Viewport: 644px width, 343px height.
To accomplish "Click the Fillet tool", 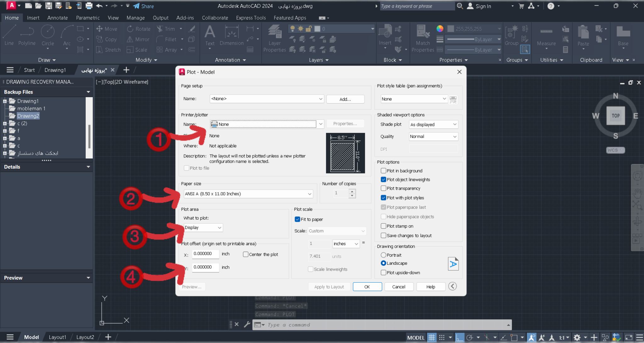I will pos(167,39).
